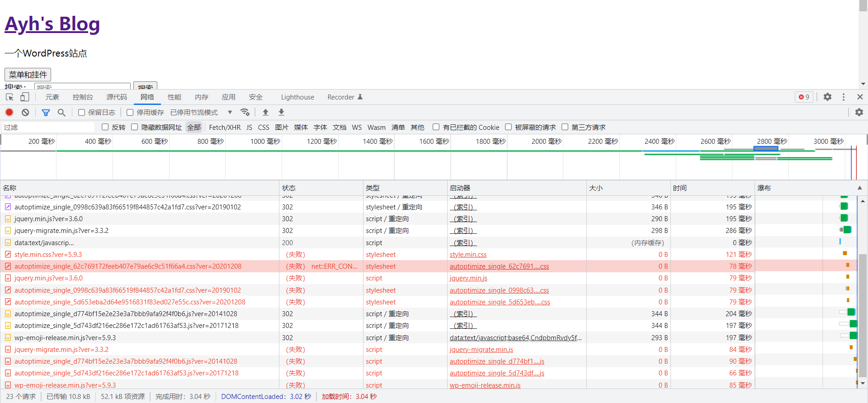The image size is (868, 403).
Task: Close the DevTools panel
Action: click(860, 97)
